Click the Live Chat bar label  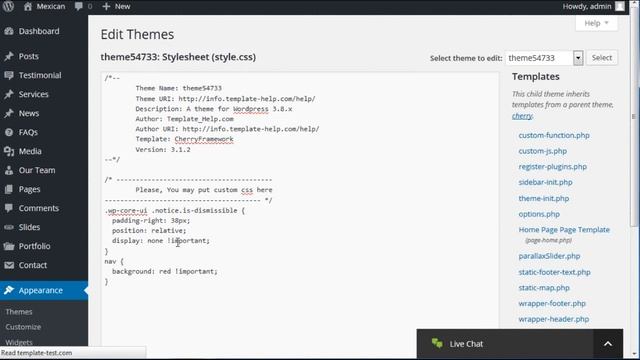pos(466,344)
